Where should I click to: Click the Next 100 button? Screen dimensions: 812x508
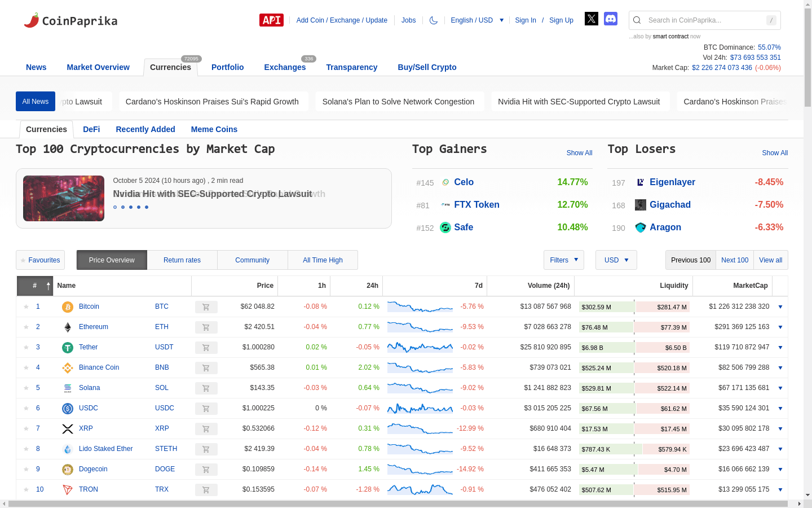click(735, 260)
